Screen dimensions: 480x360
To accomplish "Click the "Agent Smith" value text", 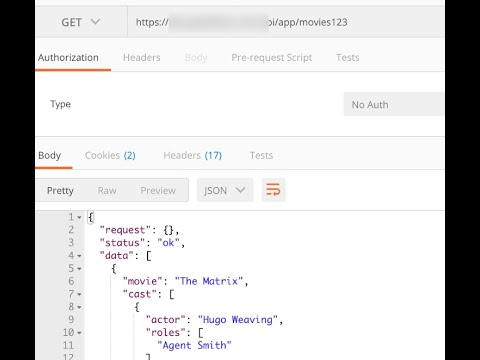I will click(x=194, y=345).
